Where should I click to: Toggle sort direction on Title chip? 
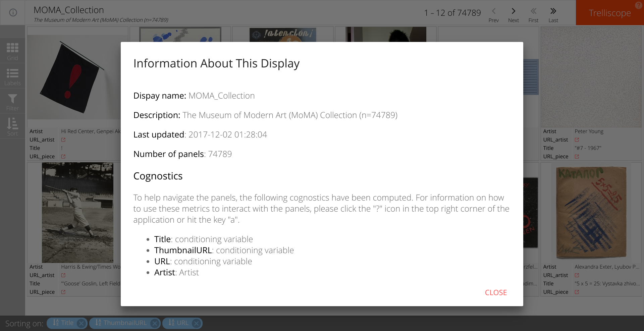tap(56, 323)
